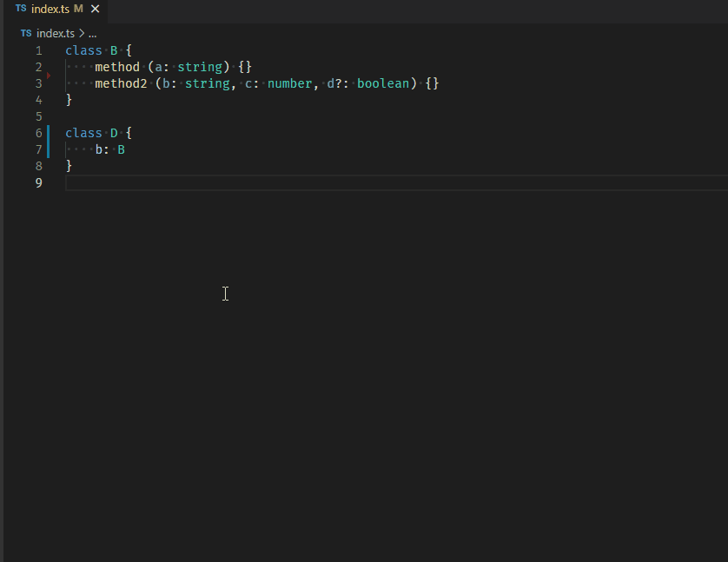Image resolution: width=728 pixels, height=562 pixels.
Task: Click the property b on line 7
Action: click(x=99, y=149)
